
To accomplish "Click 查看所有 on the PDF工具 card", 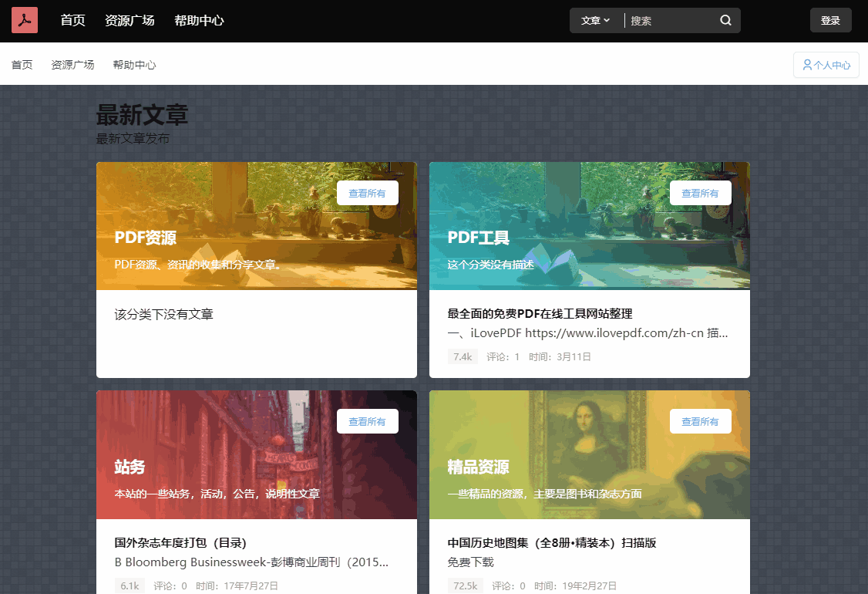I will [701, 193].
